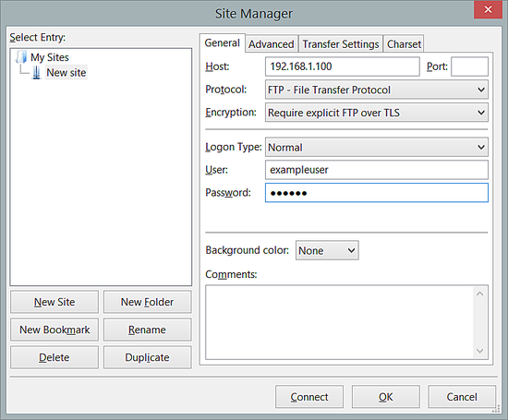This screenshot has width=508, height=420.
Task: Switch to the Charset tab
Action: coord(404,44)
